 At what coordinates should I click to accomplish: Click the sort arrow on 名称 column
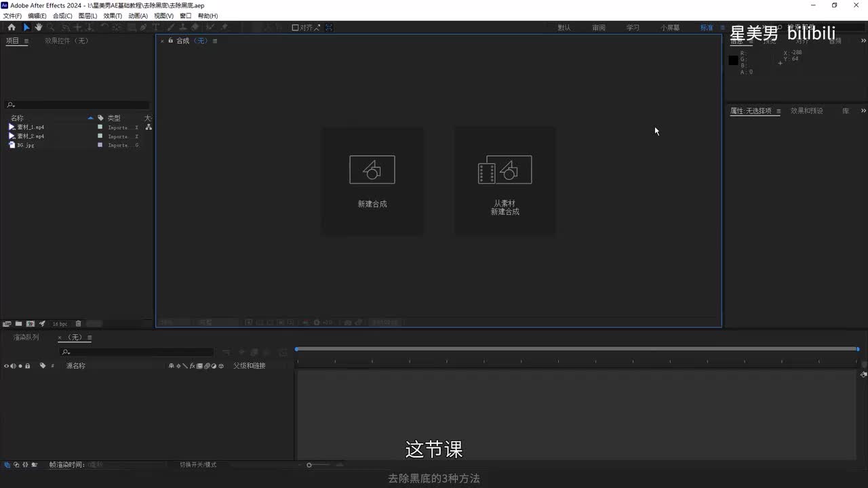point(90,118)
